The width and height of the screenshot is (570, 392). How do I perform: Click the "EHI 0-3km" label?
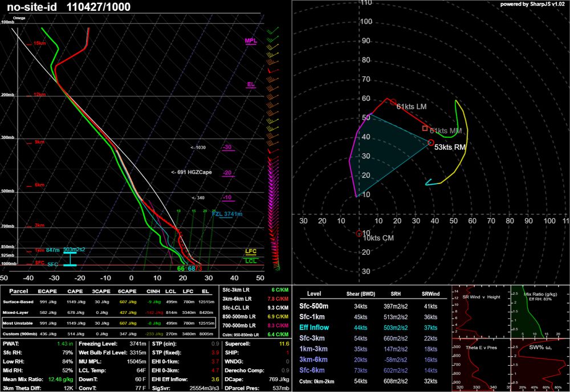point(165,370)
